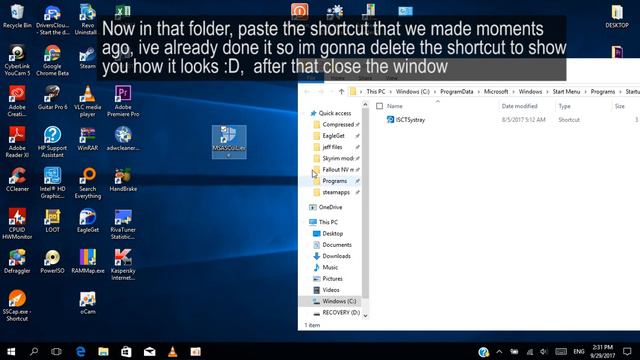The height and width of the screenshot is (360, 640).
Task: Open steamapps folder in Quick access
Action: [x=336, y=192]
